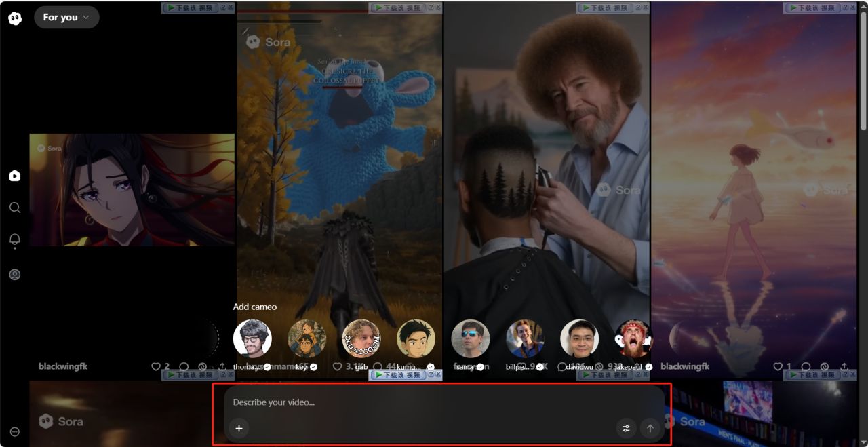
Task: Add key as a cameo
Action: pyautogui.click(x=307, y=338)
